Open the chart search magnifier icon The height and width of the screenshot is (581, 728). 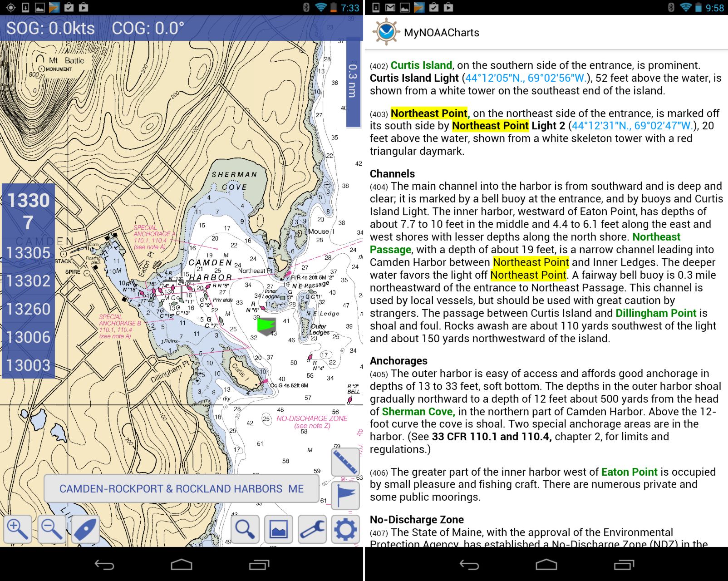(x=245, y=529)
